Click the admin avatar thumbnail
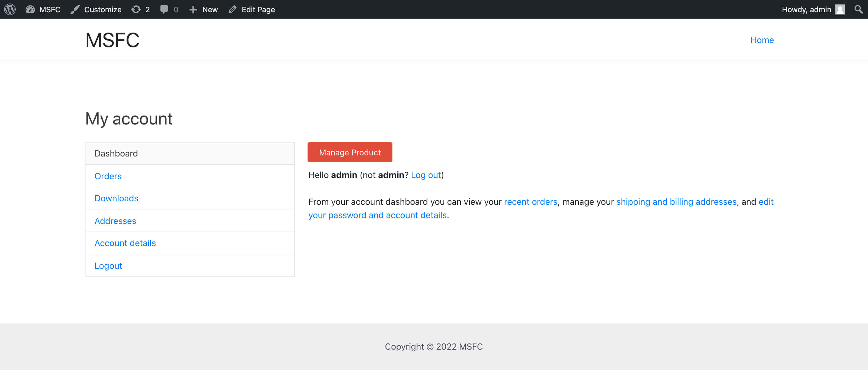868x370 pixels. tap(840, 9)
